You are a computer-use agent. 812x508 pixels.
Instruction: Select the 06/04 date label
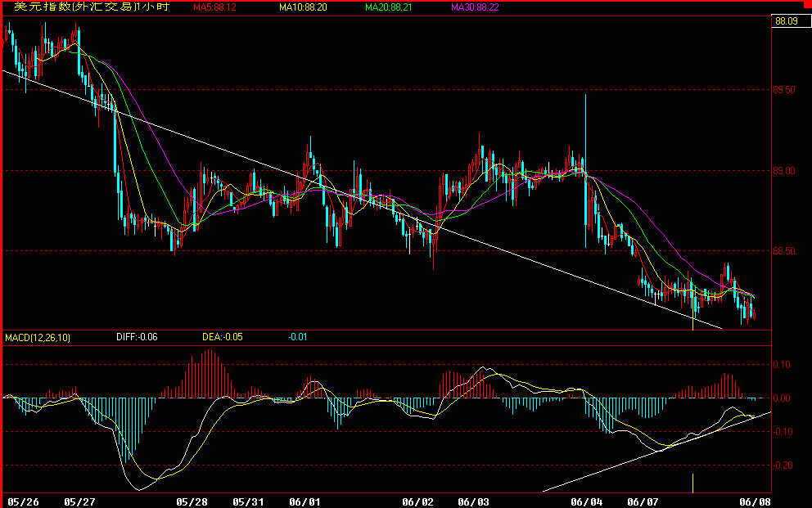coord(586,500)
